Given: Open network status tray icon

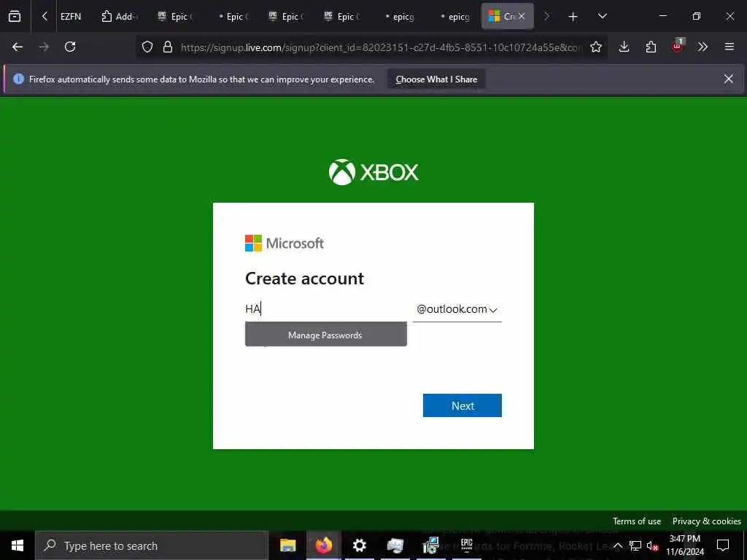Looking at the screenshot, I should [x=635, y=545].
